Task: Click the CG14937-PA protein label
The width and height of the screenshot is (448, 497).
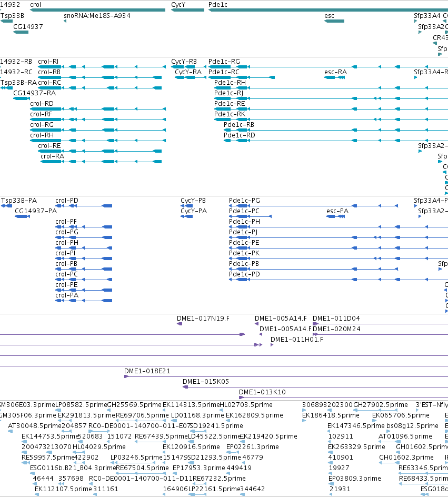Action: click(x=36, y=211)
